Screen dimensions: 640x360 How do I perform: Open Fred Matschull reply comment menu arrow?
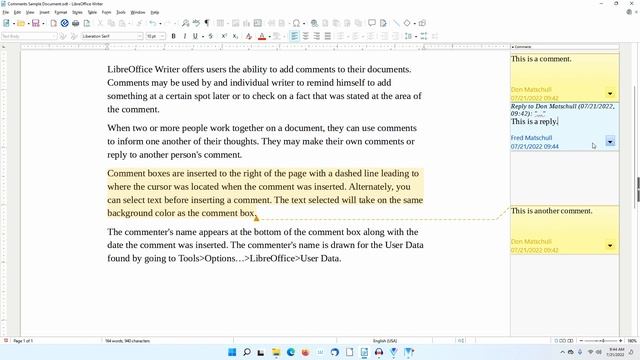[x=610, y=142]
